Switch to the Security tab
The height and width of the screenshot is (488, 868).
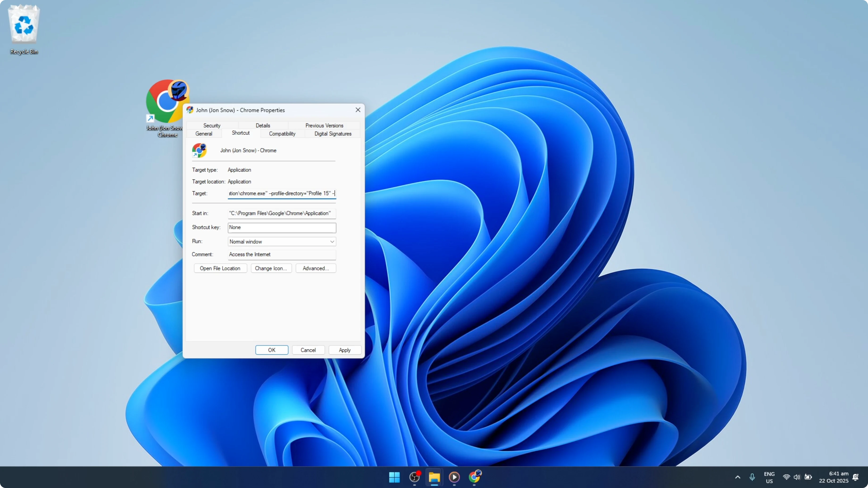click(x=212, y=125)
